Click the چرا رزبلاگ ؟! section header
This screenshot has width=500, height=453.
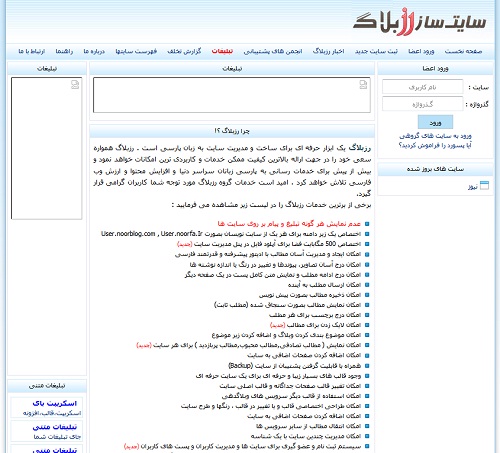tap(232, 131)
